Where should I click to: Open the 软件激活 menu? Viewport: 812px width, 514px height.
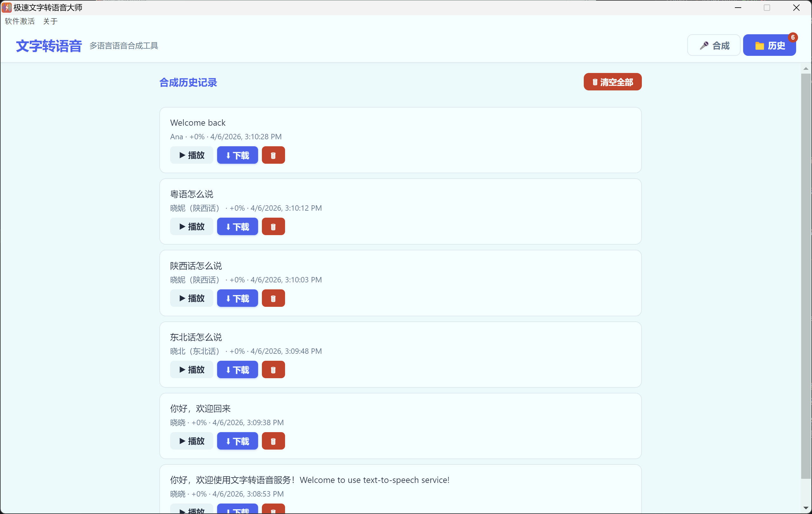pos(20,21)
